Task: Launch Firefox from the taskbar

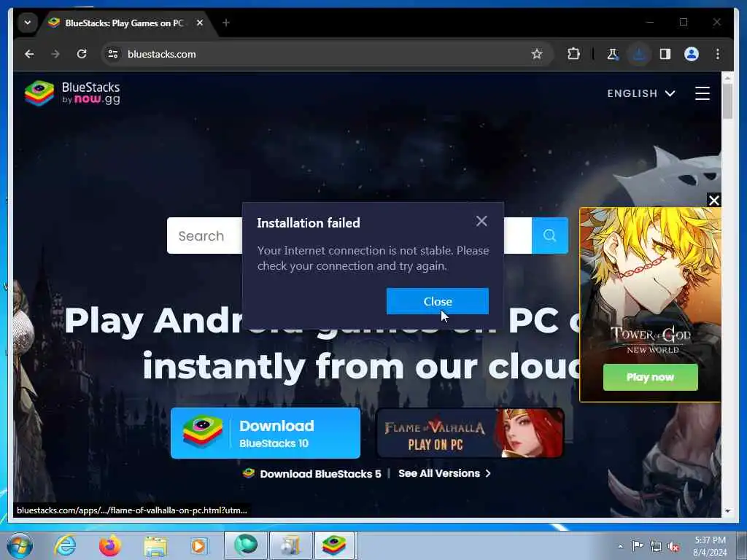Action: coord(109,545)
